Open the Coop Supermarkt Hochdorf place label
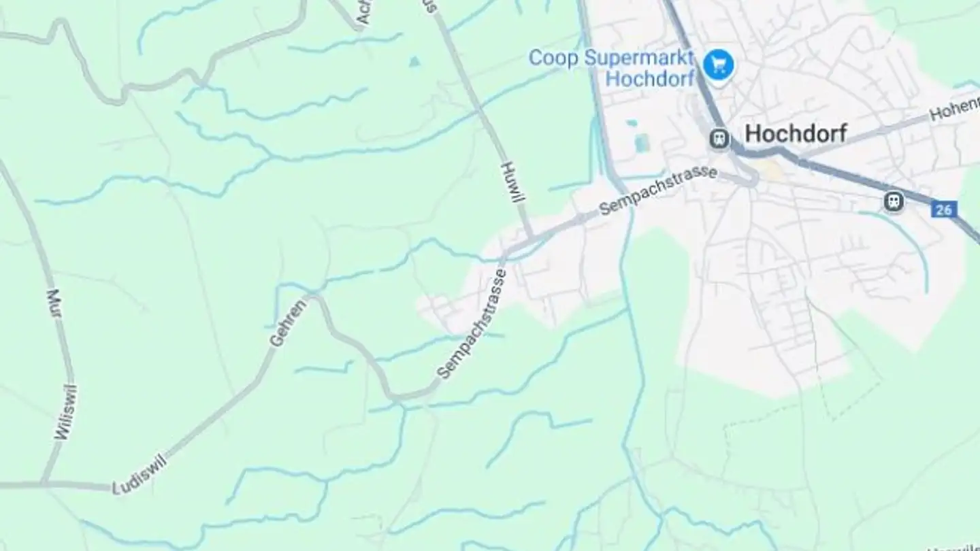The image size is (980, 551). click(x=611, y=67)
